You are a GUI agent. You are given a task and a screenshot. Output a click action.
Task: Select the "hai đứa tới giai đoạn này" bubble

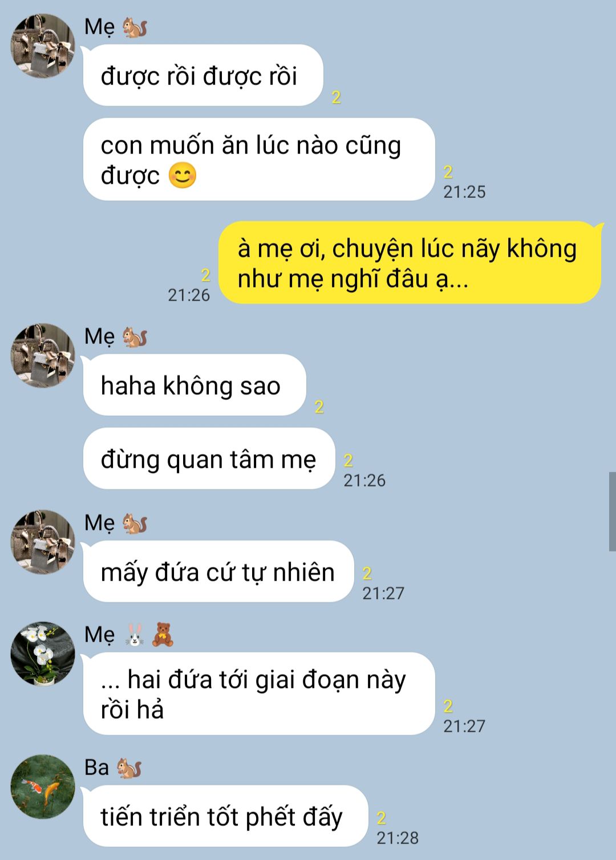[259, 693]
